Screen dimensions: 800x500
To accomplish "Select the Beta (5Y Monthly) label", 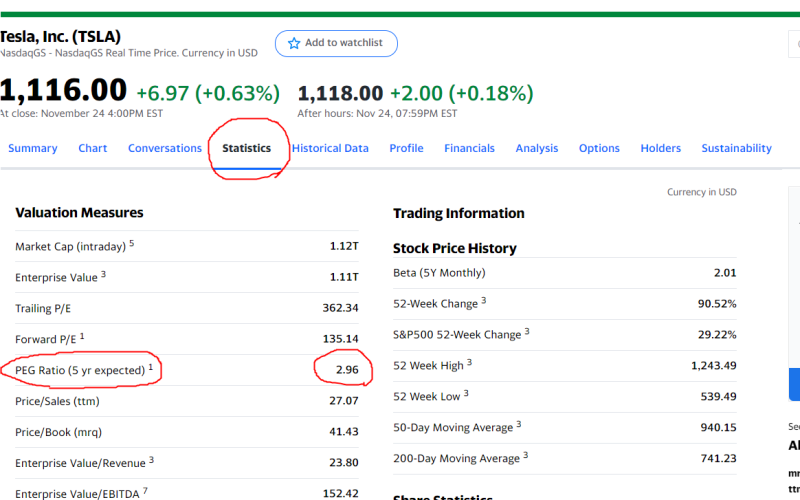I will pyautogui.click(x=439, y=273).
